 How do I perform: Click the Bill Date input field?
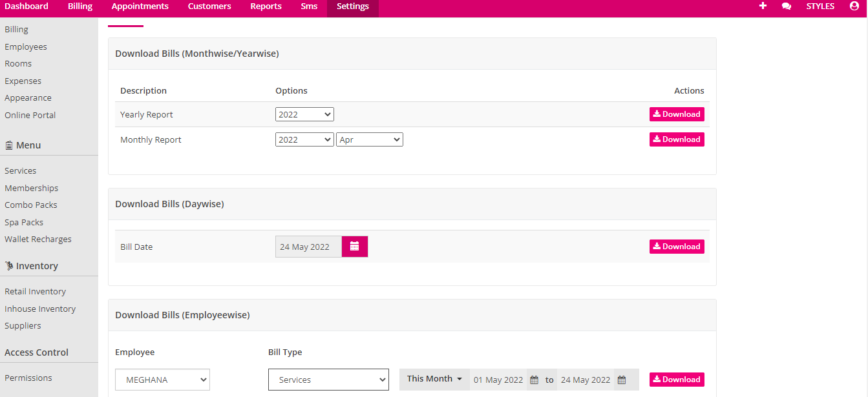[308, 247]
